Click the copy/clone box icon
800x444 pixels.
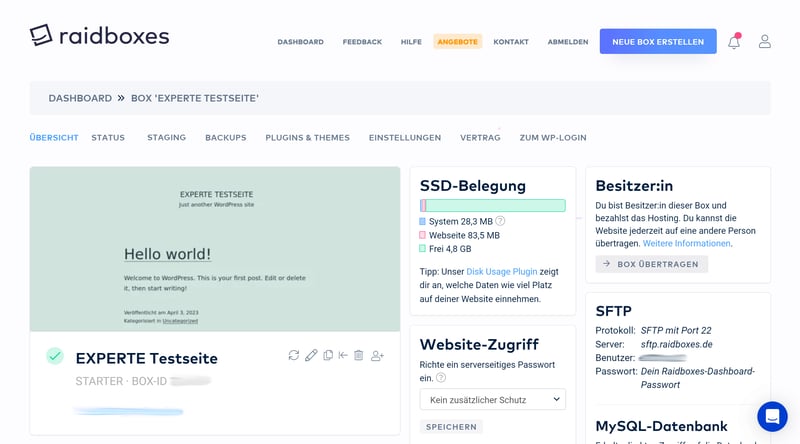tap(328, 355)
